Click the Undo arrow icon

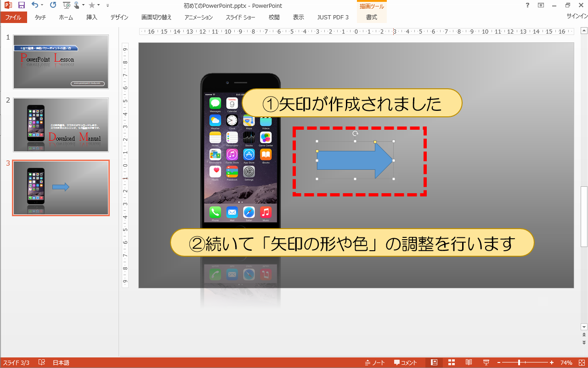click(x=35, y=6)
